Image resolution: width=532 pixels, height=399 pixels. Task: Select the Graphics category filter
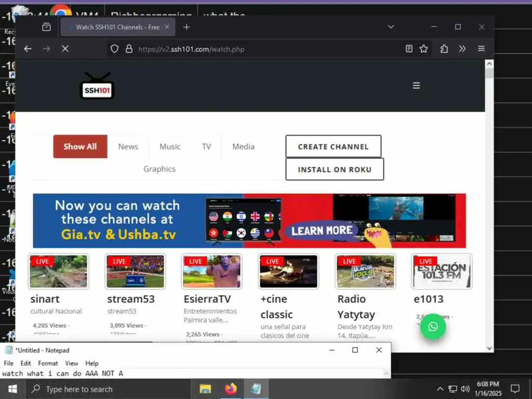159,169
